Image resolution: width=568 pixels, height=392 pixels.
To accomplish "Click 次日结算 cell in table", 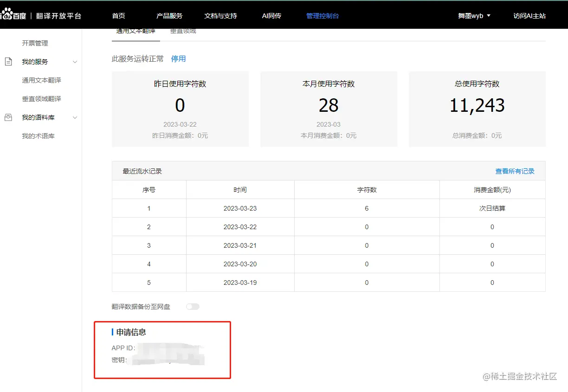I will [492, 208].
